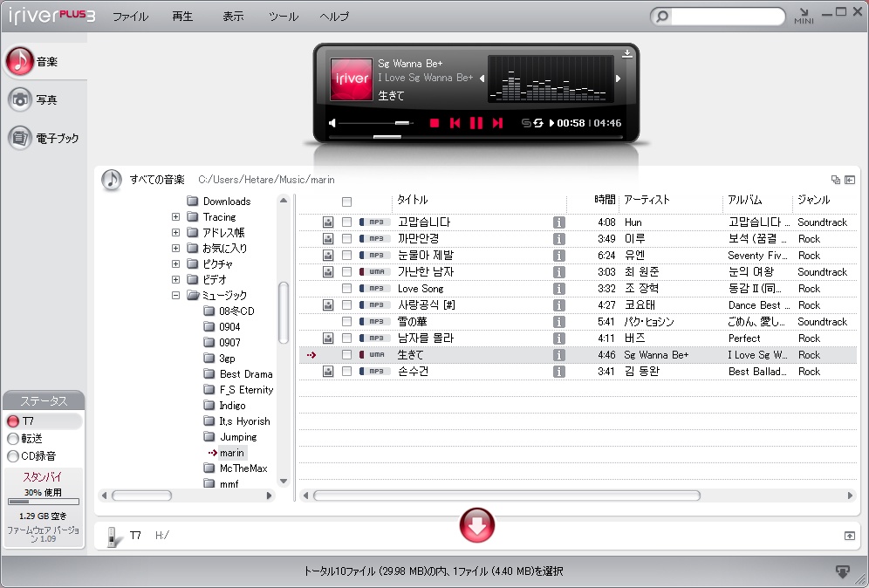Open the 電子ブック e-book section
The height and width of the screenshot is (588, 869).
[x=44, y=138]
